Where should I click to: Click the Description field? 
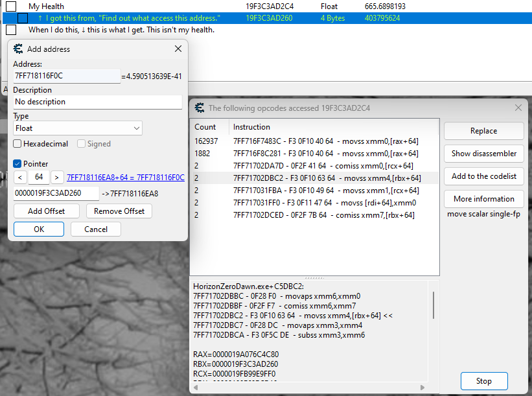98,102
